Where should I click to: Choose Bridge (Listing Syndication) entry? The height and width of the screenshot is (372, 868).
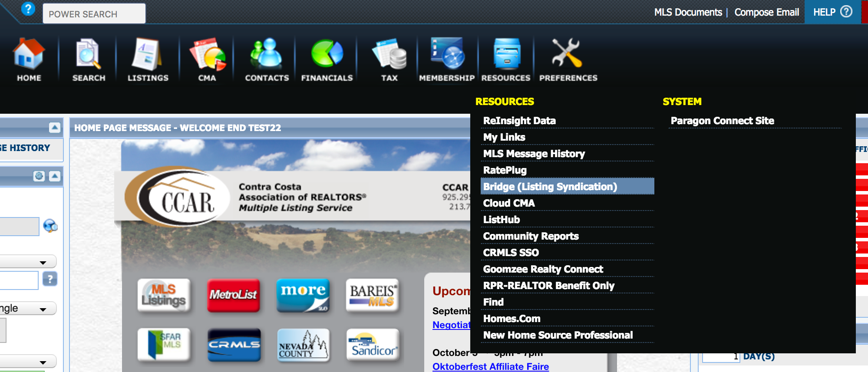click(568, 186)
